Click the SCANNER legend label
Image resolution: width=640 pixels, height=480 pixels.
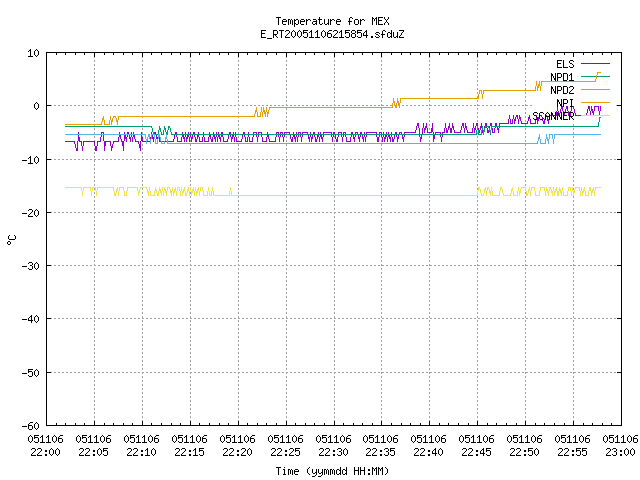(553, 116)
